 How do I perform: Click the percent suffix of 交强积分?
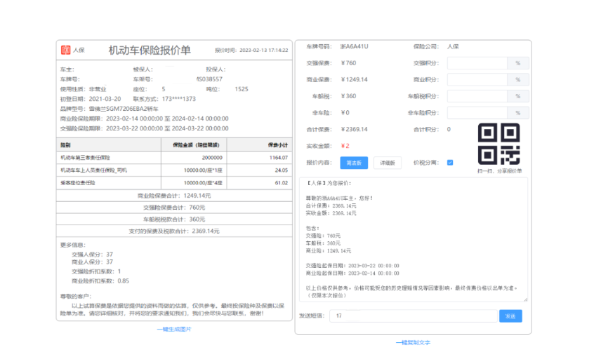click(x=518, y=63)
